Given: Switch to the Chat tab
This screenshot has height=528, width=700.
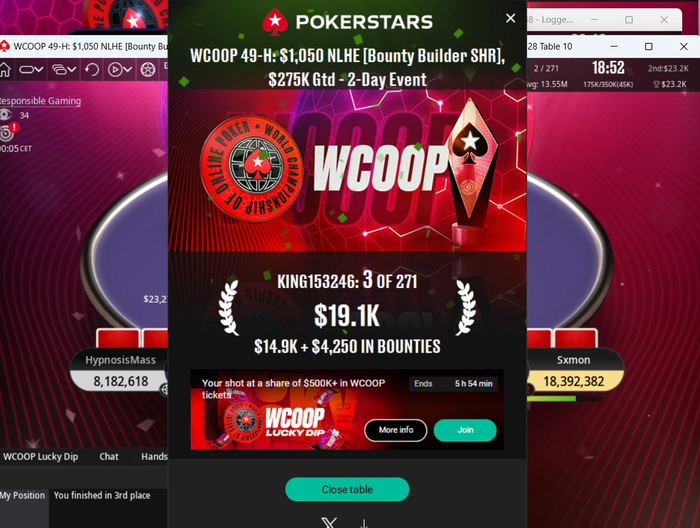Looking at the screenshot, I should (x=109, y=457).
